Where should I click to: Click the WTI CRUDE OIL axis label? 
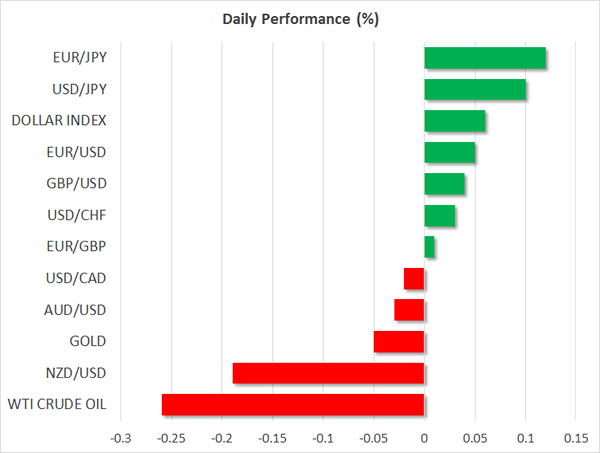click(x=60, y=405)
